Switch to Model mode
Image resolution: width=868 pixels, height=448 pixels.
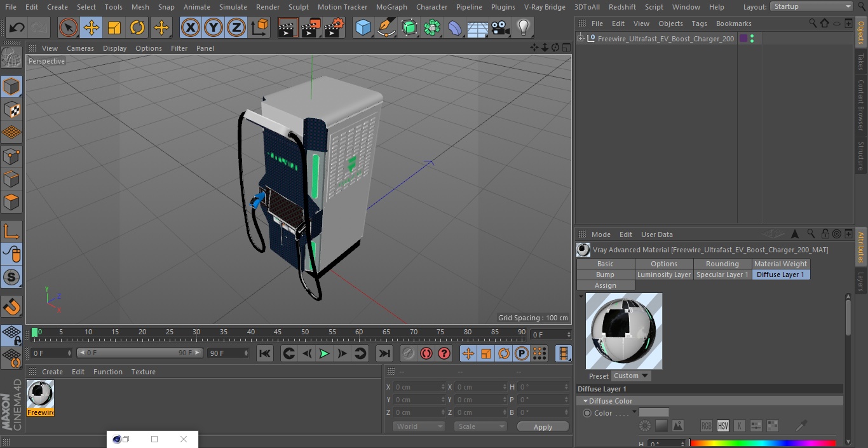(x=11, y=86)
